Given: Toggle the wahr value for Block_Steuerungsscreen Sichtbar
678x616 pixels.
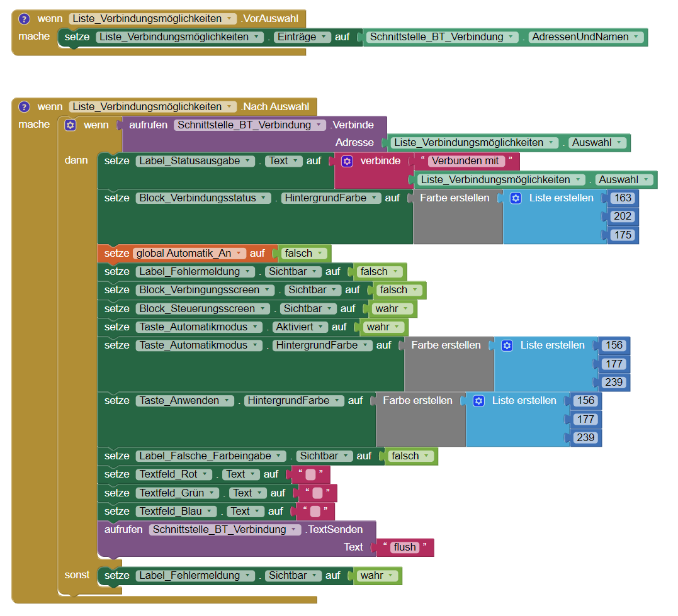Looking at the screenshot, I should point(393,309).
